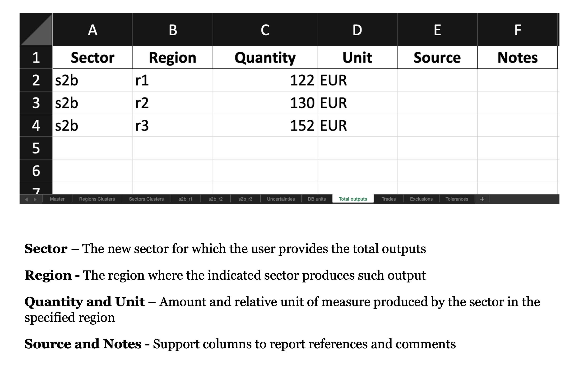Select row 2 header
This screenshot has height=368, width=588.
coord(36,80)
